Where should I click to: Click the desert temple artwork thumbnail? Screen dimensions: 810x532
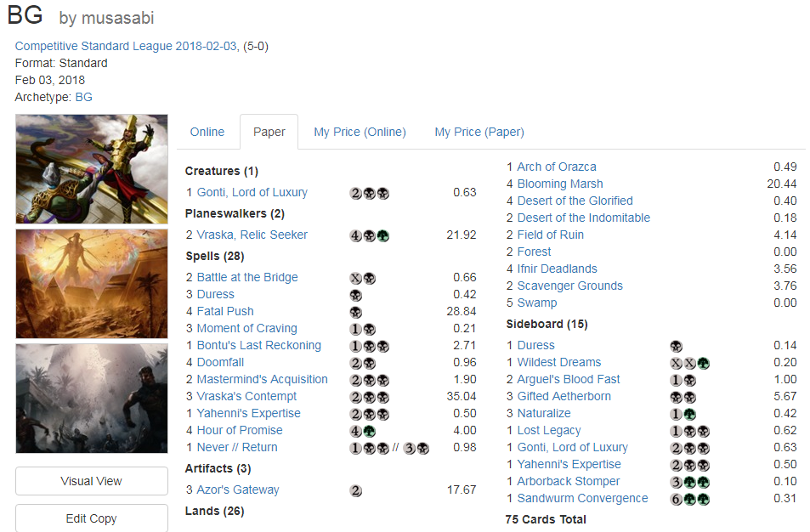[92, 284]
